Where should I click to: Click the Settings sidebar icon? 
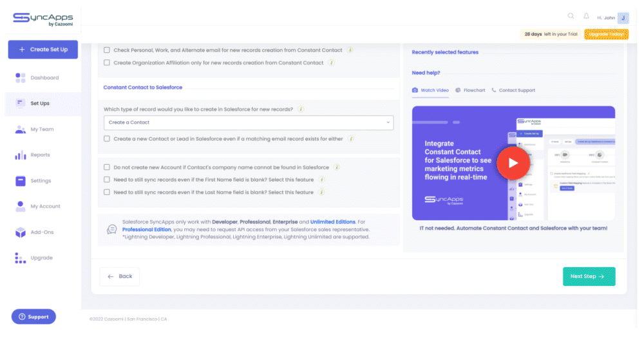pyautogui.click(x=21, y=181)
